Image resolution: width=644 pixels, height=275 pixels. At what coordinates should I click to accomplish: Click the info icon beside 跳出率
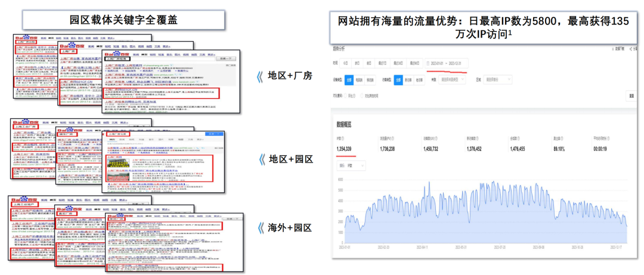(563, 139)
